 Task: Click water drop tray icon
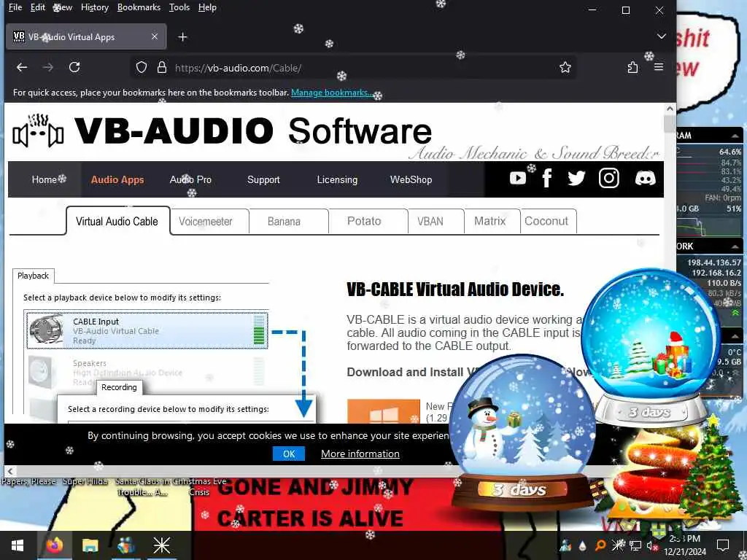click(583, 545)
